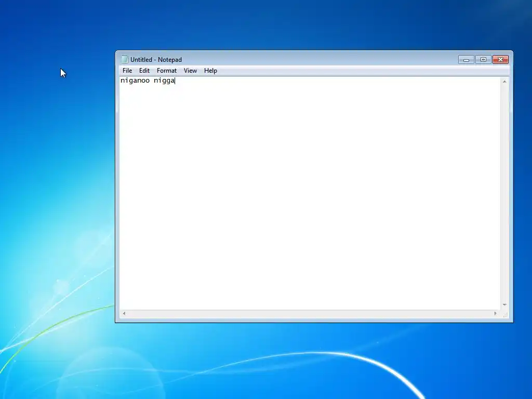Open the Format menu
532x399 pixels.
(x=167, y=71)
